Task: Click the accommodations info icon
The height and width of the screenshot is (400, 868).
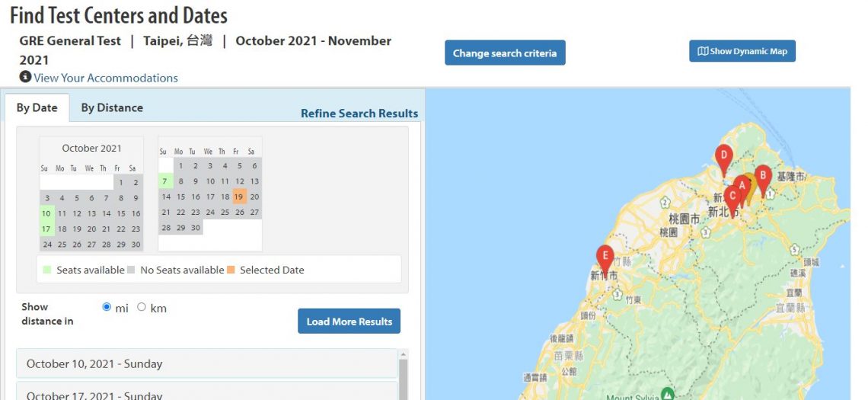Action: (25, 78)
